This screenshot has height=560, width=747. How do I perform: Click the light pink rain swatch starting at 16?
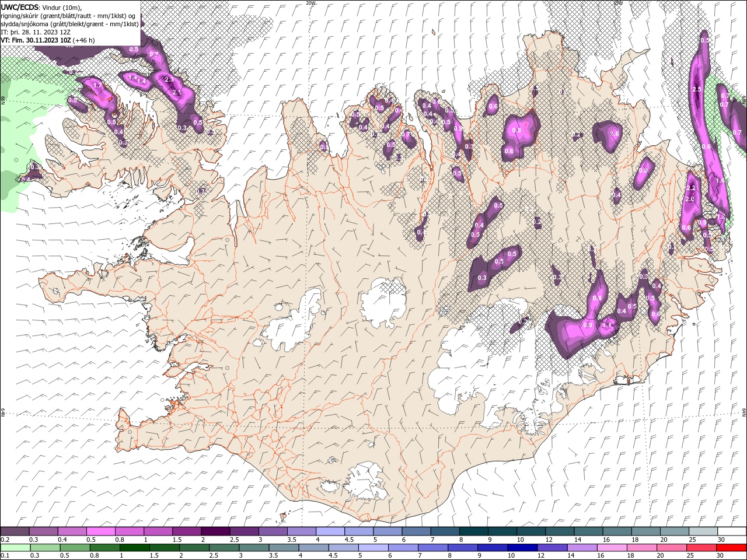pyautogui.click(x=611, y=548)
